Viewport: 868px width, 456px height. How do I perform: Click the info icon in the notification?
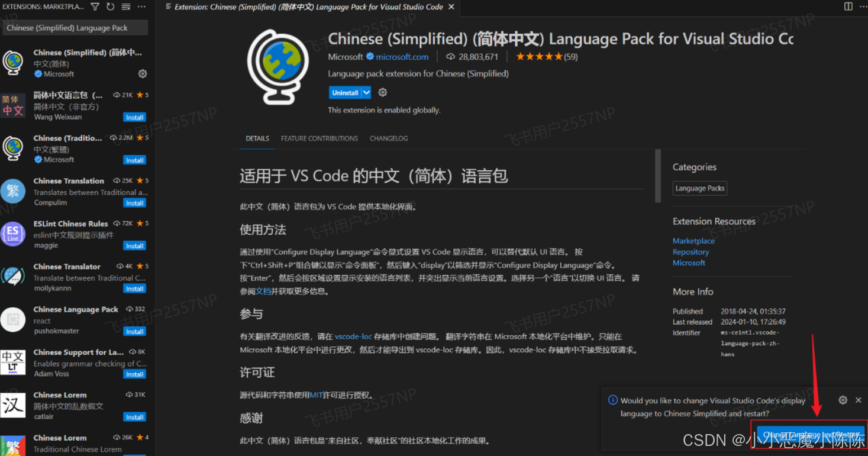pyautogui.click(x=613, y=400)
